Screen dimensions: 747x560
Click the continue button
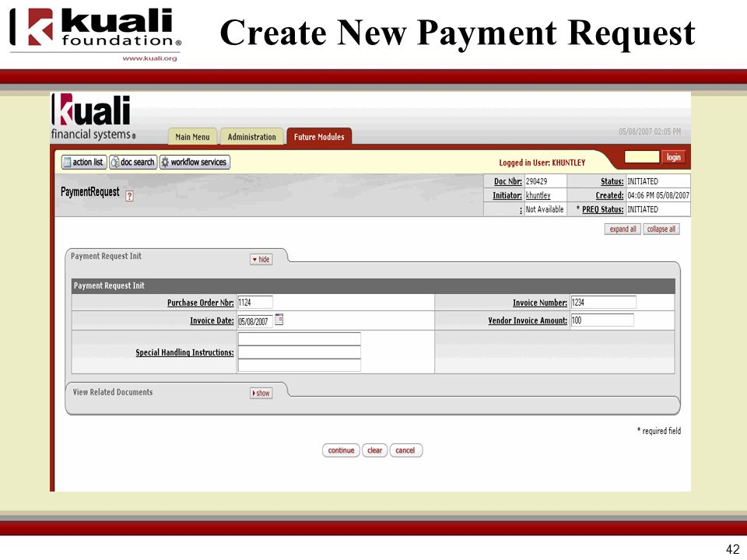click(x=341, y=450)
